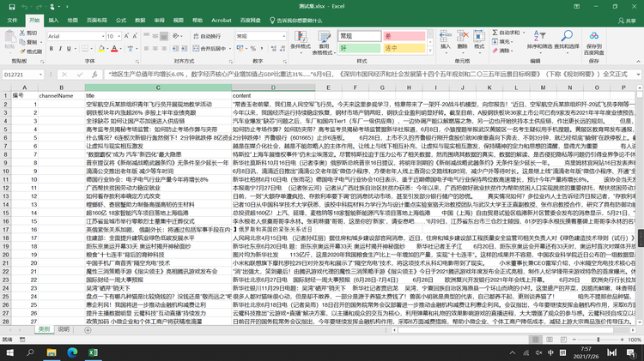Viewport: 644px width, 361px height.
Task: Collapse the ribbon with the chevron
Action: click(x=638, y=61)
